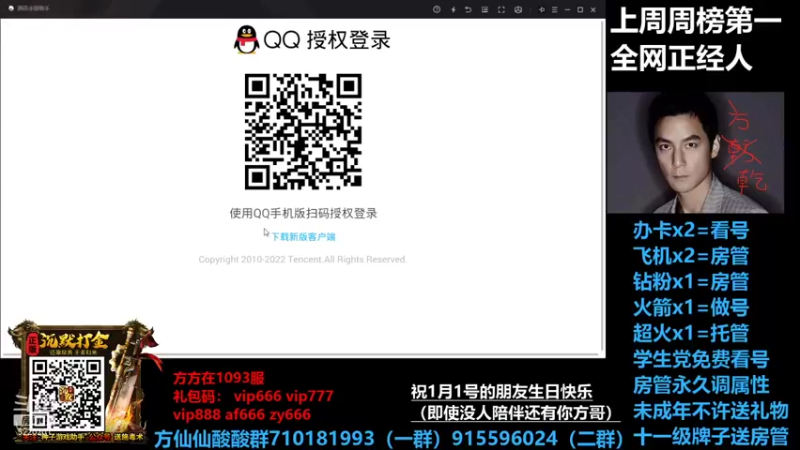Click the circular info icon in emulator title bar

(437, 10)
